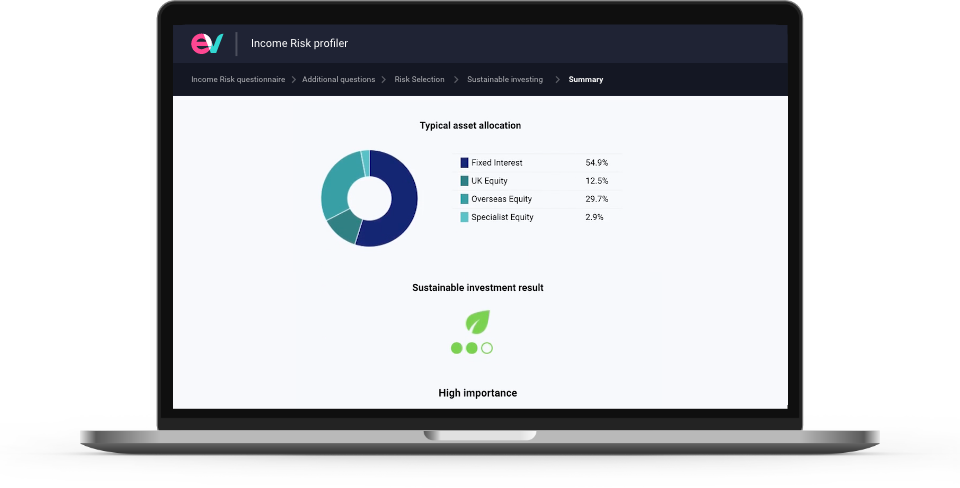Viewport: 960px width, 488px height.
Task: Go to Income Risk questionnaire step
Action: tap(238, 80)
